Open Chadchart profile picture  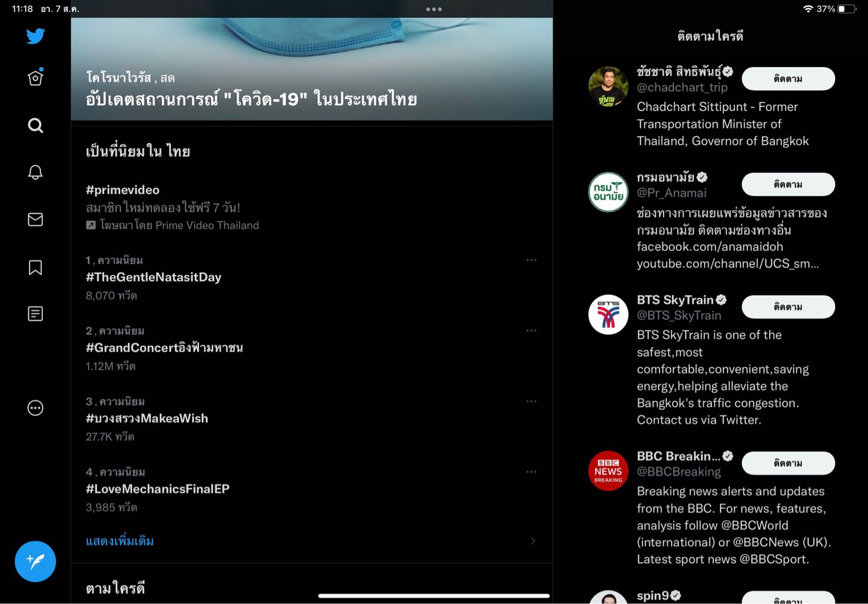608,86
